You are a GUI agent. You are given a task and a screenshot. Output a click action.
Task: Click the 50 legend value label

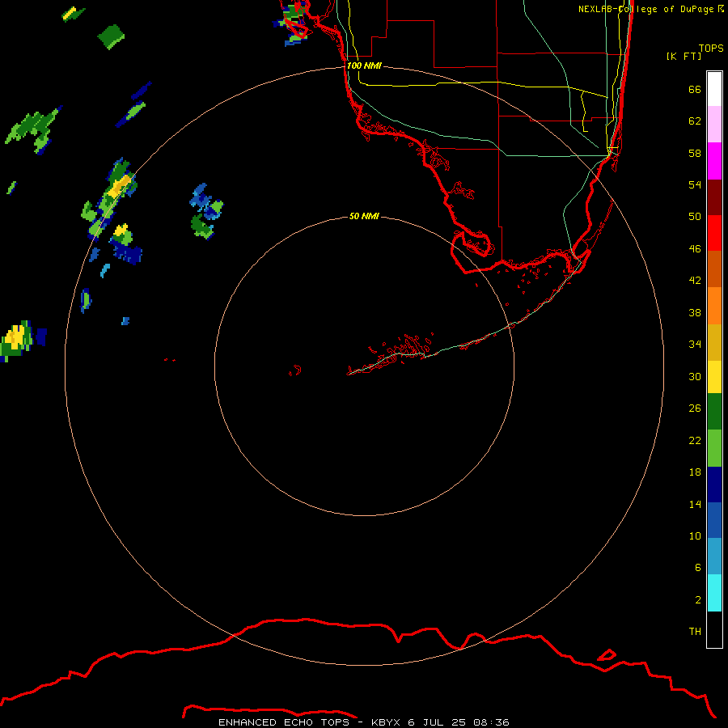coord(695,216)
